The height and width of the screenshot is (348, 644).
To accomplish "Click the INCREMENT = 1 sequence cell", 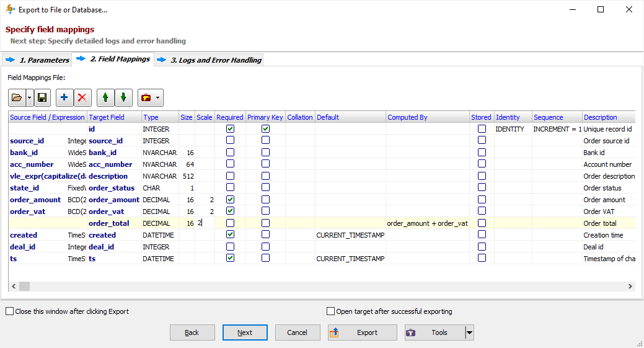I will pyautogui.click(x=557, y=129).
